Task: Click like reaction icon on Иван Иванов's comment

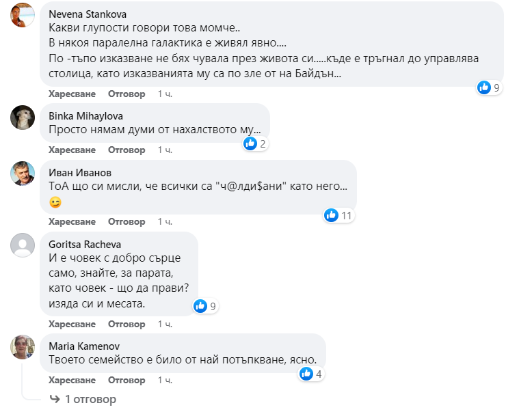Action: (x=332, y=215)
